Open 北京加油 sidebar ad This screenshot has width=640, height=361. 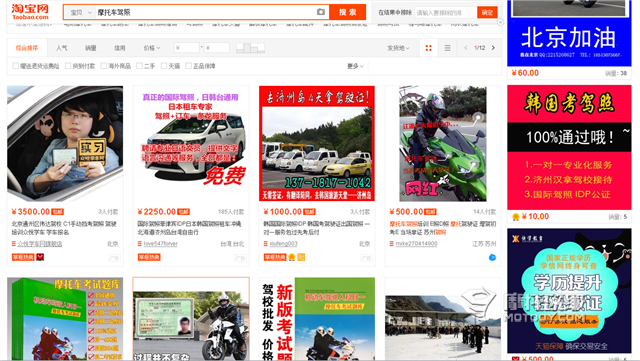coord(569,33)
